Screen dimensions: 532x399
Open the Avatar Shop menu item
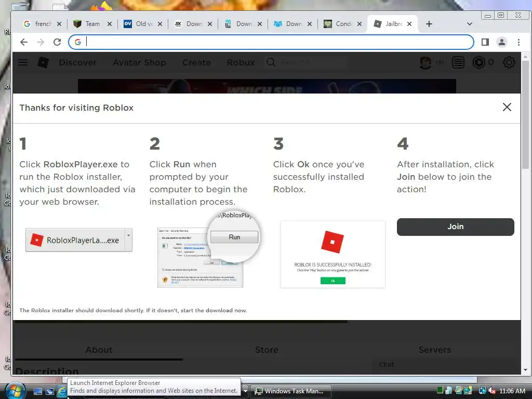(x=139, y=62)
